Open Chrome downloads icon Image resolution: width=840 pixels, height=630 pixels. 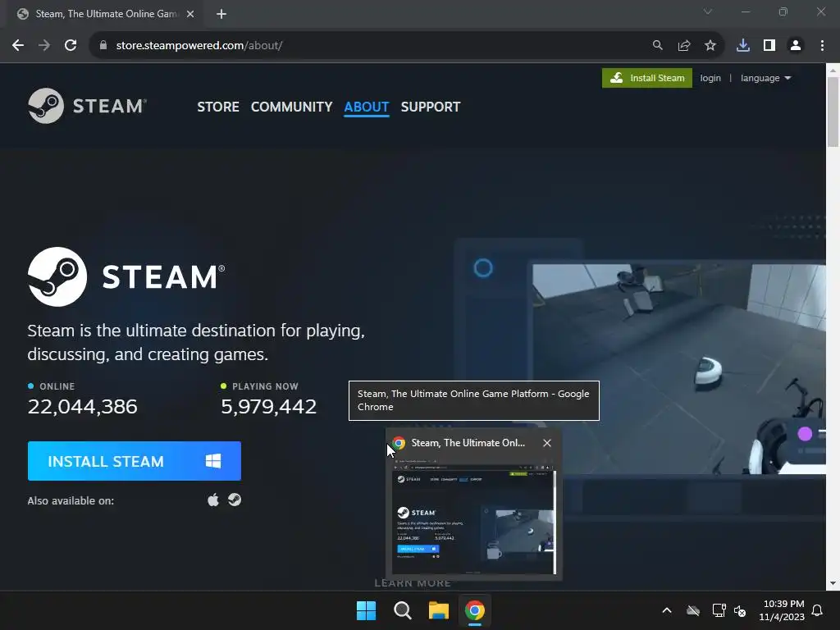coord(743,46)
